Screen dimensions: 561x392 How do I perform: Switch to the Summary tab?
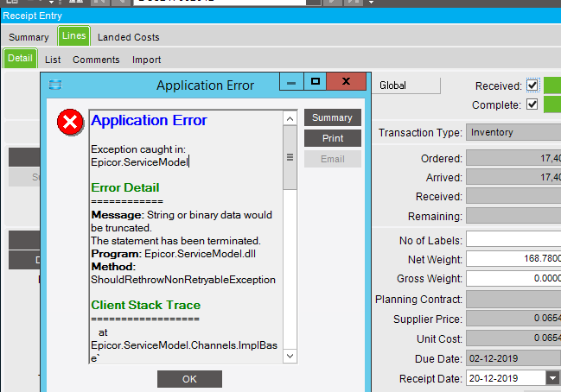(29, 37)
